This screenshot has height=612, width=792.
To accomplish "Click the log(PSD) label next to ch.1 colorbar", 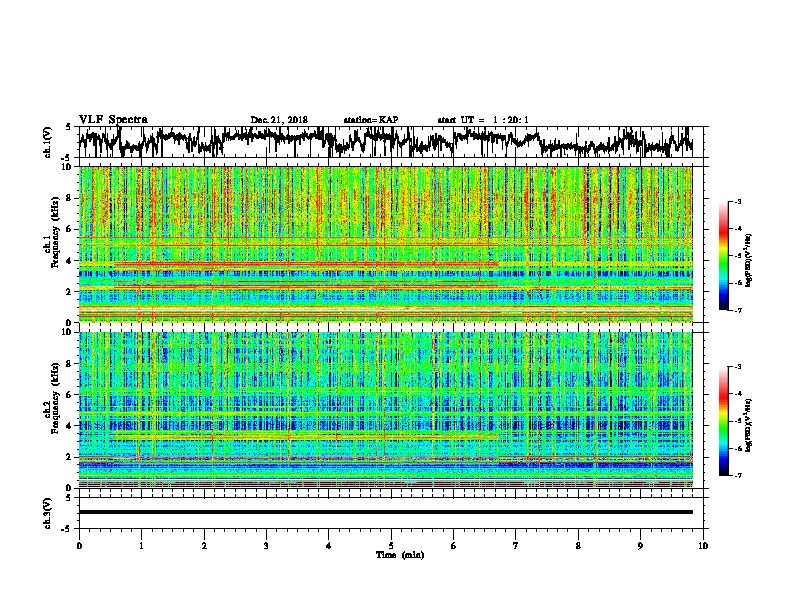I will click(x=748, y=260).
